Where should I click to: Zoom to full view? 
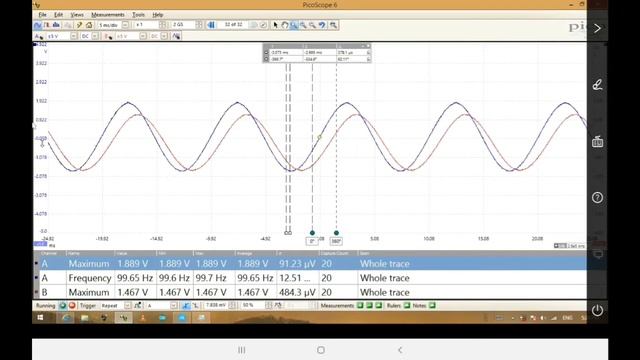click(333, 25)
